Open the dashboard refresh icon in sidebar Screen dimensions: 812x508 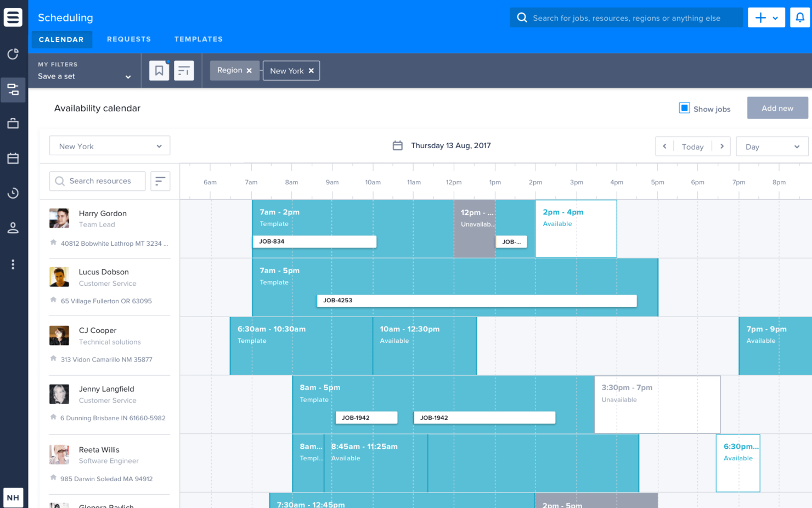click(13, 54)
